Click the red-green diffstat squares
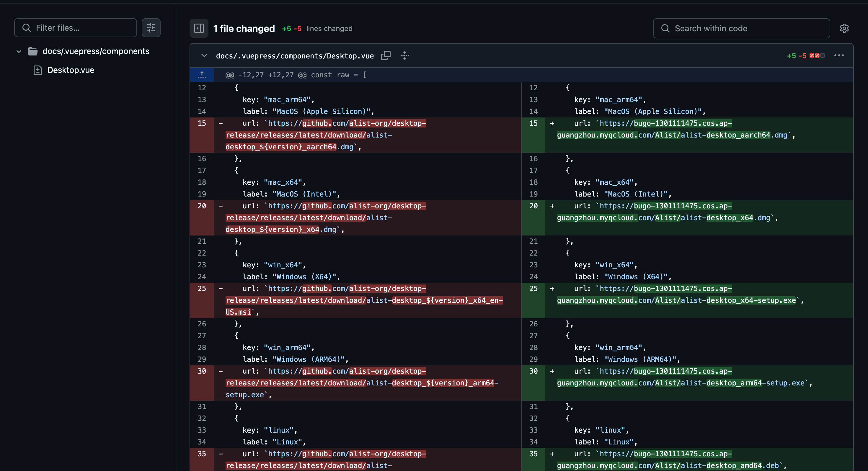 point(817,55)
